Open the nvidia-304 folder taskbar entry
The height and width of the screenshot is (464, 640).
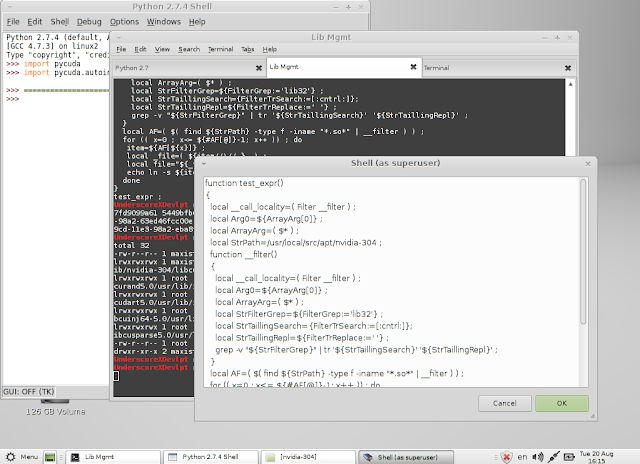[x=308, y=457]
